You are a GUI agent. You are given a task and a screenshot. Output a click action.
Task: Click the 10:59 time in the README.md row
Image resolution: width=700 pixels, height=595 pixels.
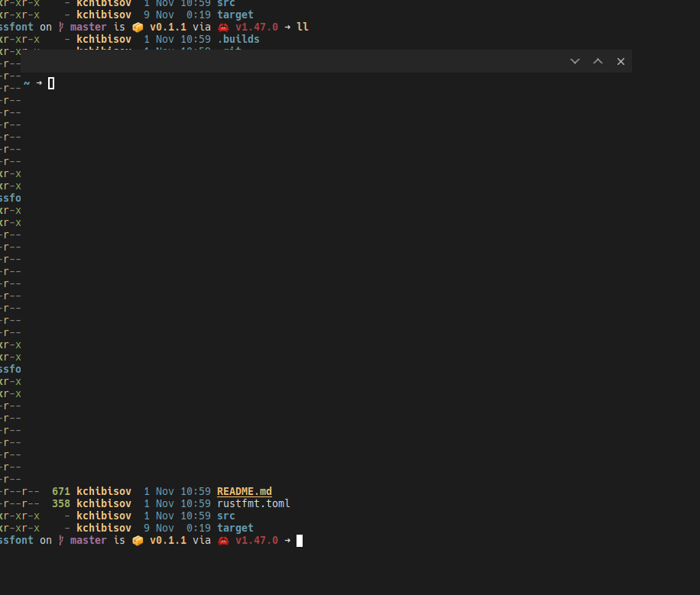click(x=196, y=491)
